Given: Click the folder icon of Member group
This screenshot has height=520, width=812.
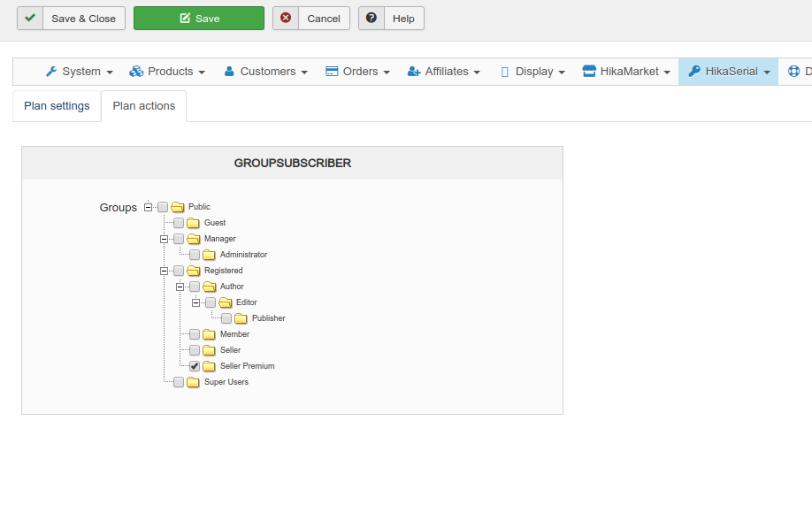Looking at the screenshot, I should (x=210, y=334).
